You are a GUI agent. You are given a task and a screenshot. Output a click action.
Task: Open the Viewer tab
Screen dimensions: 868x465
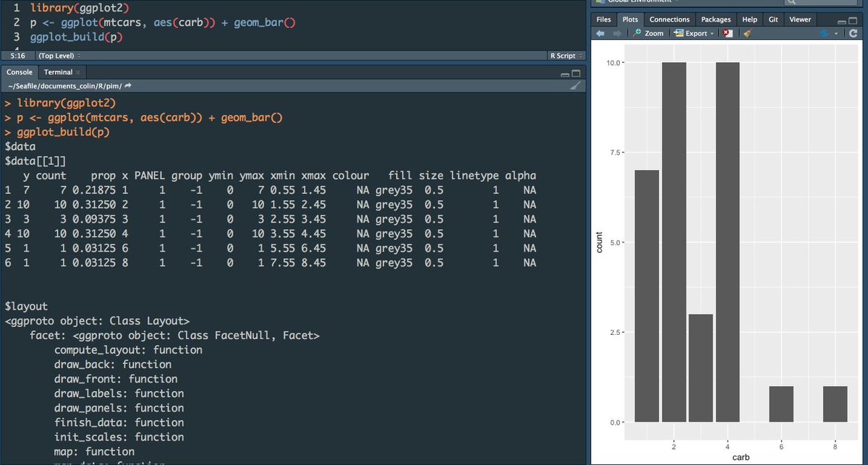point(800,20)
